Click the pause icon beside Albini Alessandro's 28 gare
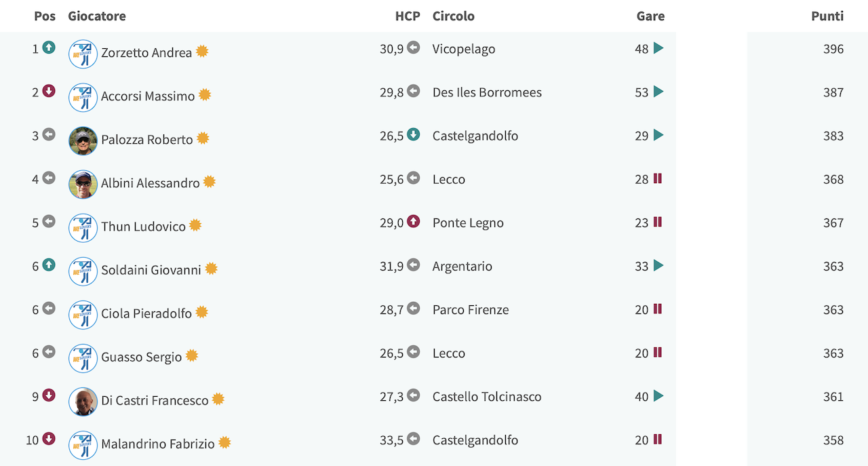The height and width of the screenshot is (466, 868). [657, 178]
